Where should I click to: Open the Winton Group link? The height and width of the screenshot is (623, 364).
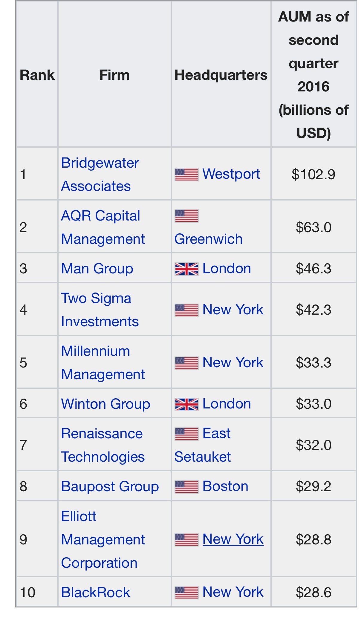pos(105,404)
